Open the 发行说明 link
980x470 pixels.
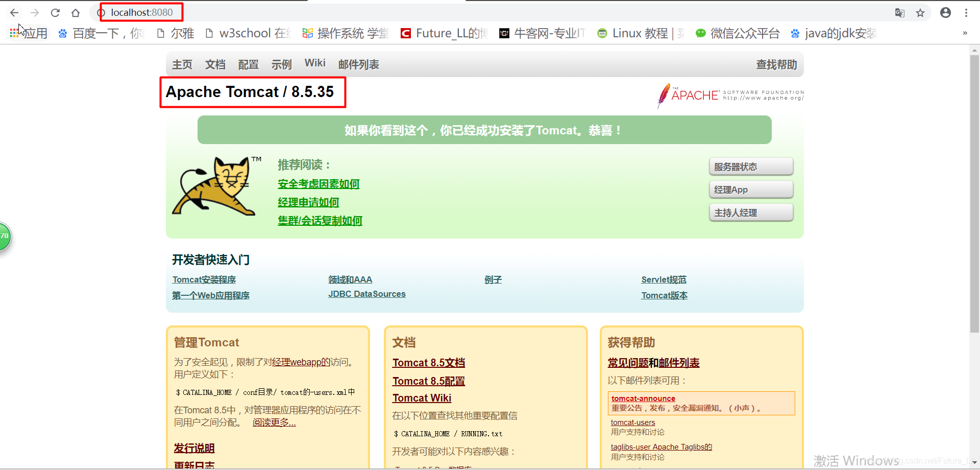click(194, 448)
